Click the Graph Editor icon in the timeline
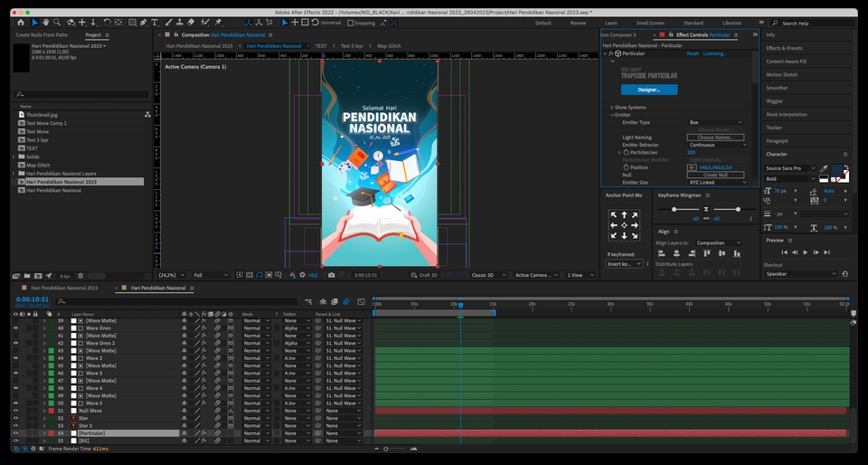This screenshot has width=868, height=465. click(x=362, y=301)
